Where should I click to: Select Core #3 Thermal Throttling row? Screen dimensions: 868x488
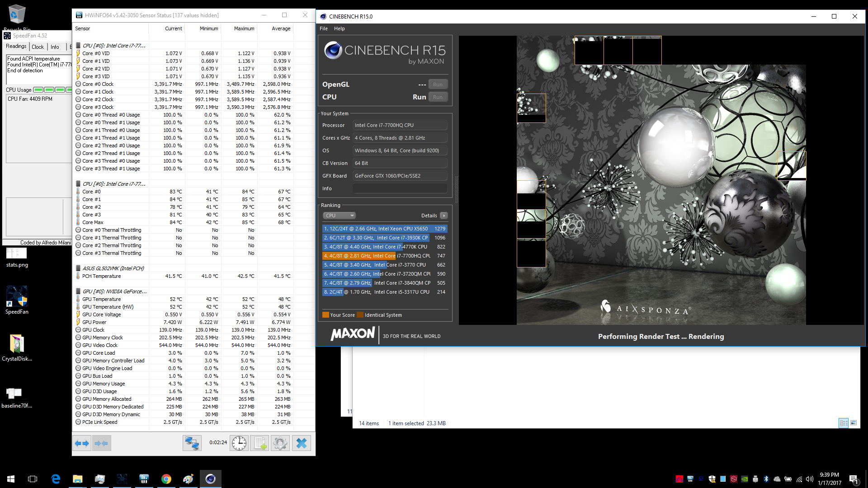click(x=184, y=253)
